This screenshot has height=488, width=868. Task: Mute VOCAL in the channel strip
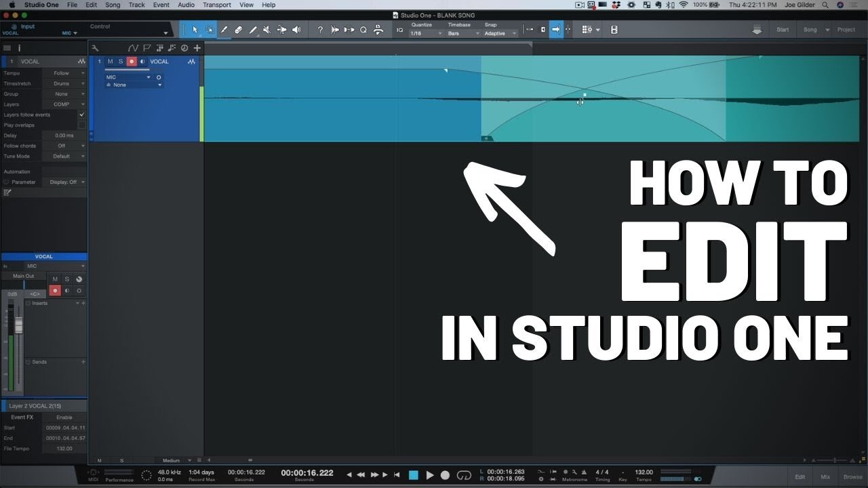coord(56,279)
